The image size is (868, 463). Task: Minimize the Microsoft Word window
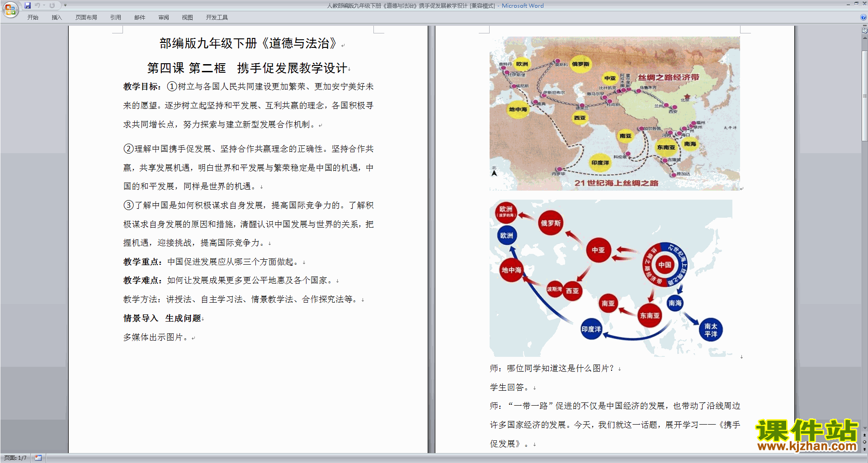(x=848, y=4)
